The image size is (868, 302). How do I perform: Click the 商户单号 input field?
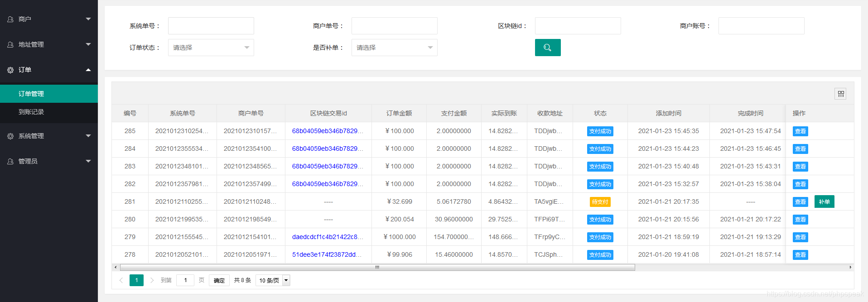coord(395,26)
